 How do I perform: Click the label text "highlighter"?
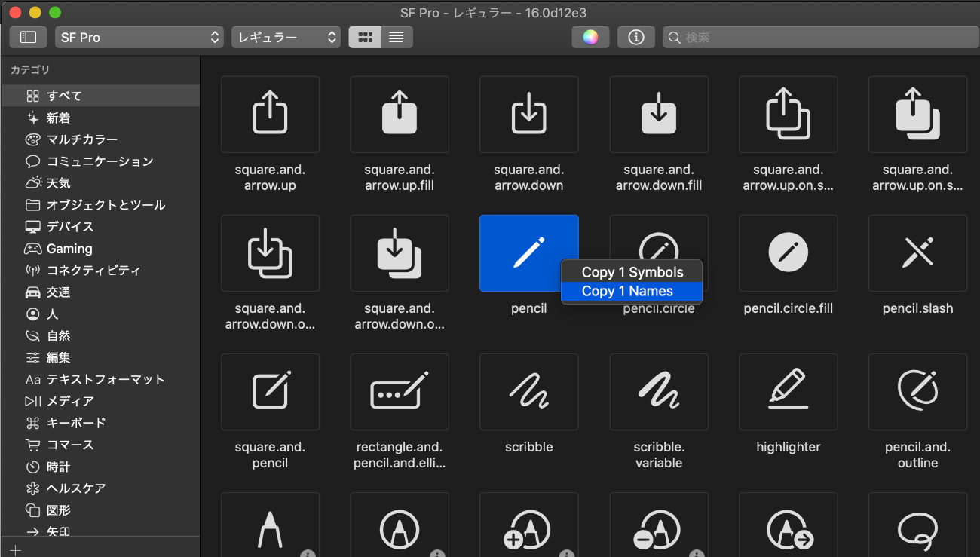pos(789,447)
